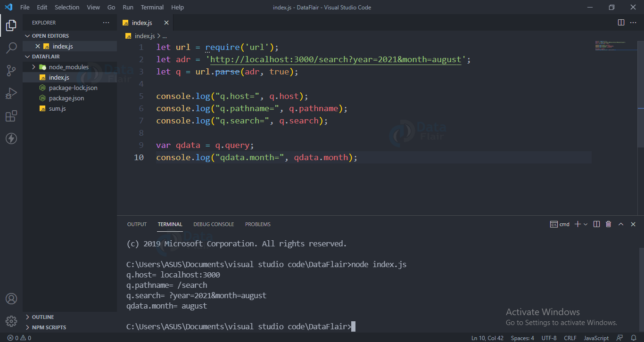
Task: Change language mode via the JavaScript indicator
Action: pos(596,338)
